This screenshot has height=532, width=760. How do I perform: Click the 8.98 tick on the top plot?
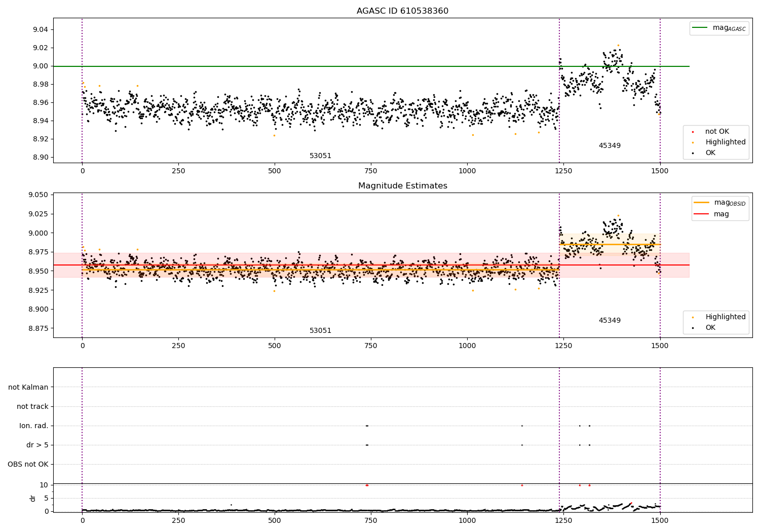click(x=40, y=85)
